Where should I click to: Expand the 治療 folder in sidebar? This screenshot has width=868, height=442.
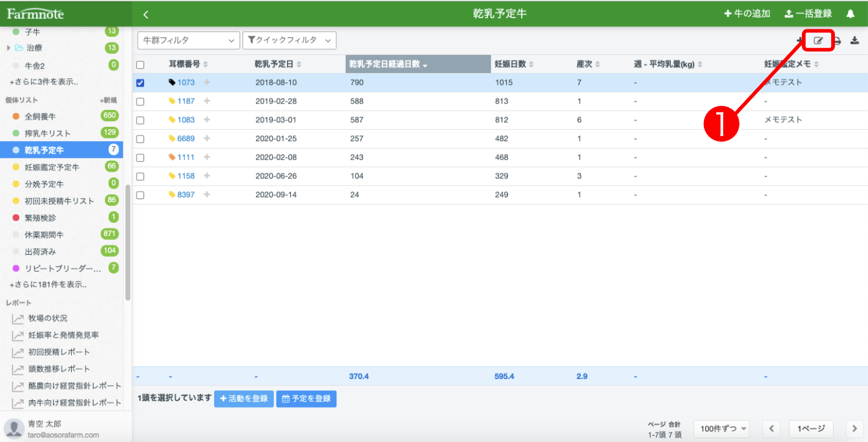tap(9, 48)
